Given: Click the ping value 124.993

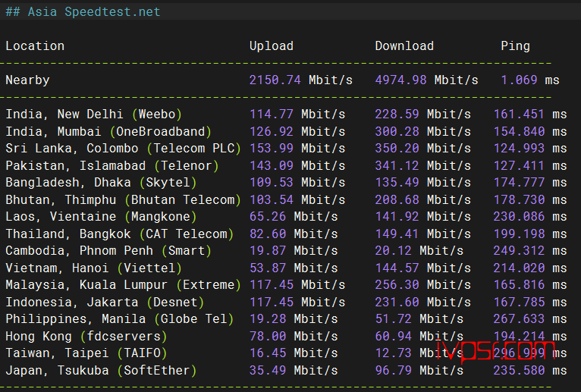Looking at the screenshot, I should (x=519, y=149).
